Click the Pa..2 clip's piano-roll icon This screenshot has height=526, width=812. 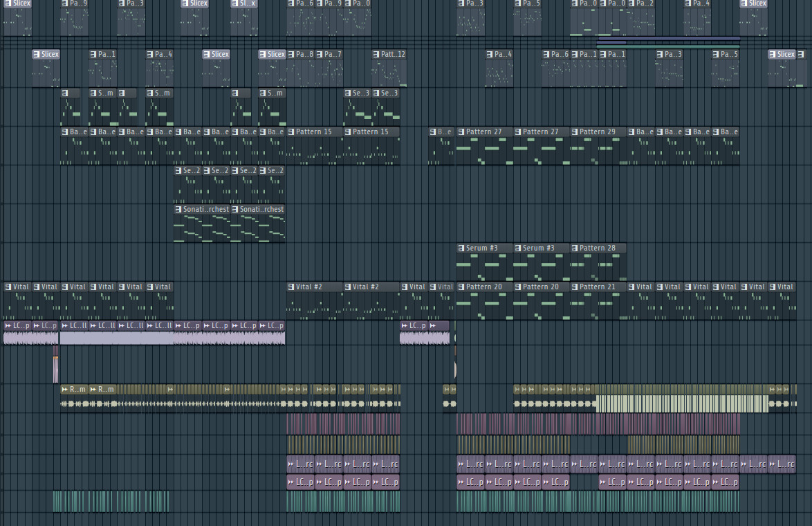[x=631, y=3]
